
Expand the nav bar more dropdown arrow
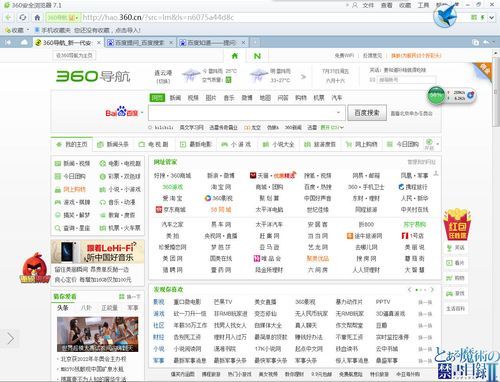438,144
